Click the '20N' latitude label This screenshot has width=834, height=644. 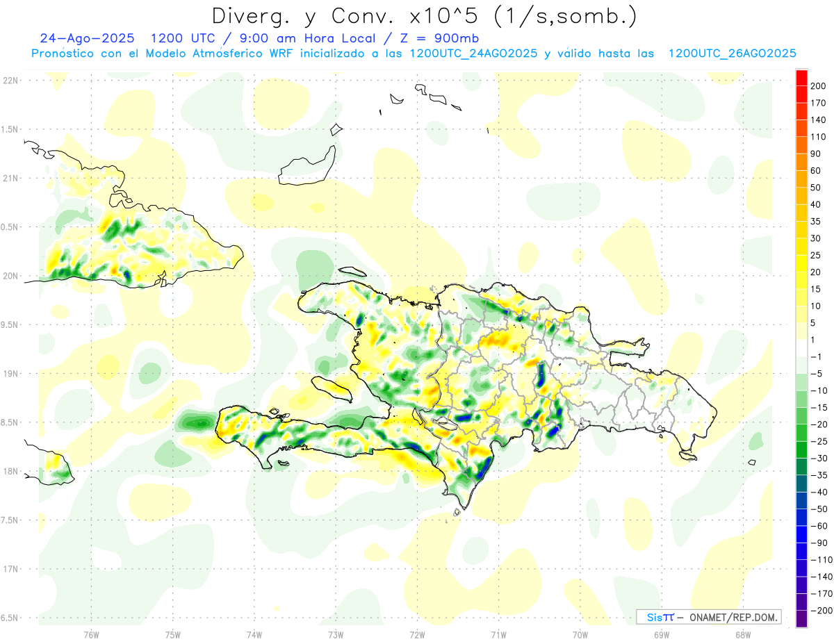click(10, 276)
